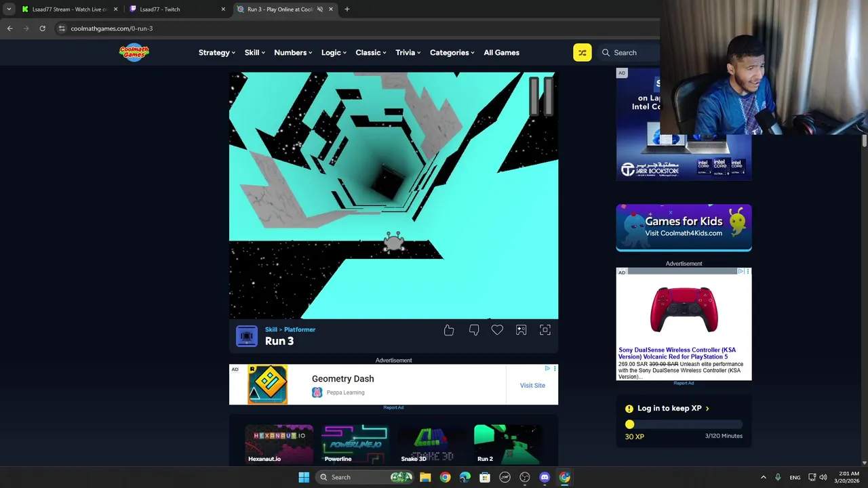Unmute the Run 3 tab audio icon
Screen dimensions: 868x488
(319, 9)
